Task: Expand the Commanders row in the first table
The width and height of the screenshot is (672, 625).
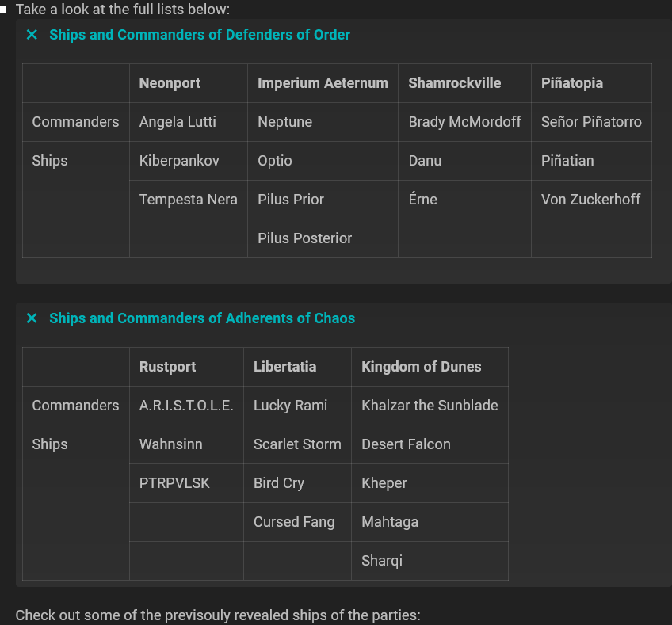Action: [74, 122]
